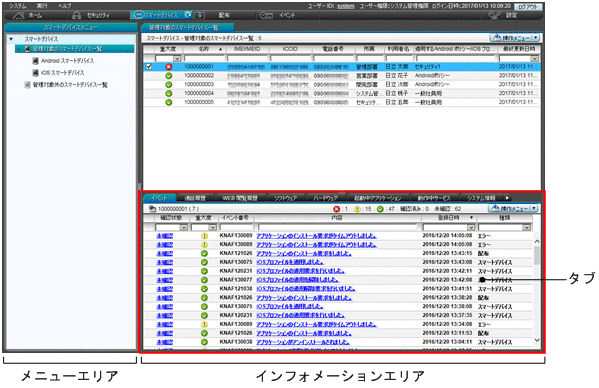Click the green status icon for device 1000000002
The width and height of the screenshot is (599, 388).
click(x=168, y=76)
